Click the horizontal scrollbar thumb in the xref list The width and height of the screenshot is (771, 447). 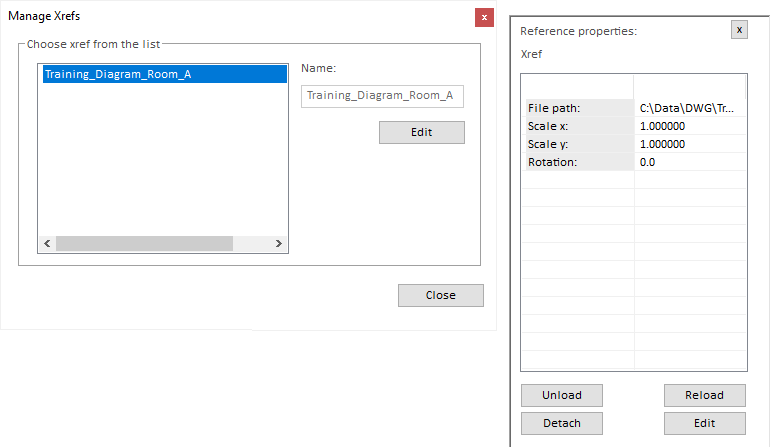[x=144, y=244]
